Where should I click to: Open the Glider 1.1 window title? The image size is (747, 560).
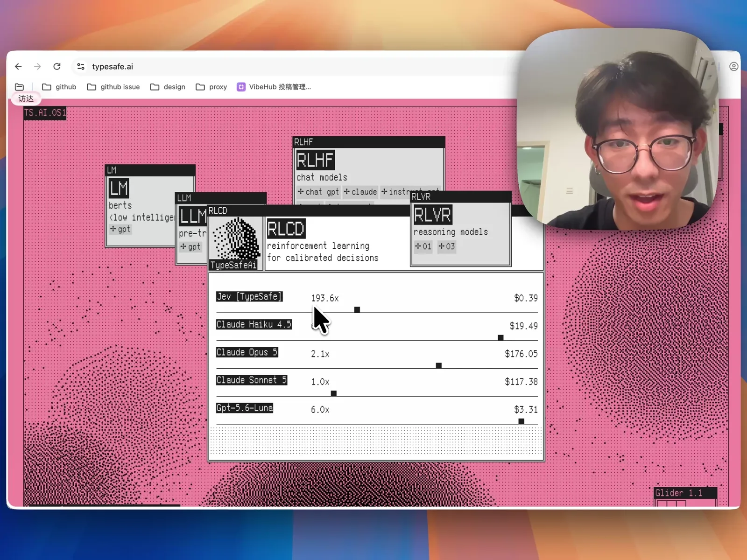(x=685, y=493)
